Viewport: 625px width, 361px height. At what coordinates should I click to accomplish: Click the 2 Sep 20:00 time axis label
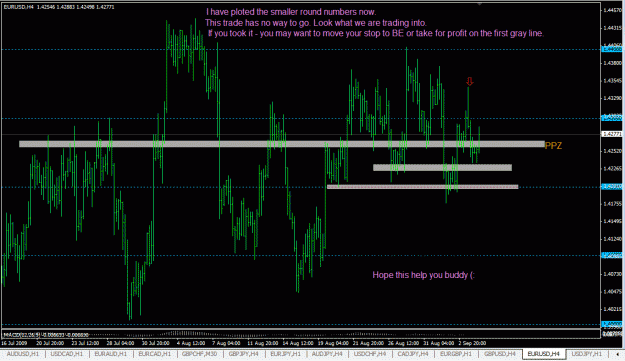coord(472,343)
